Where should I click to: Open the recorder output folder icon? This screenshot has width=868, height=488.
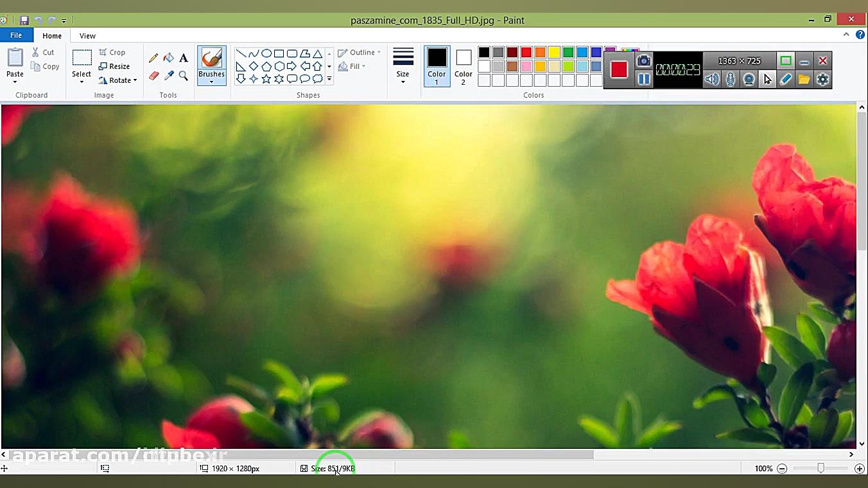coord(804,80)
